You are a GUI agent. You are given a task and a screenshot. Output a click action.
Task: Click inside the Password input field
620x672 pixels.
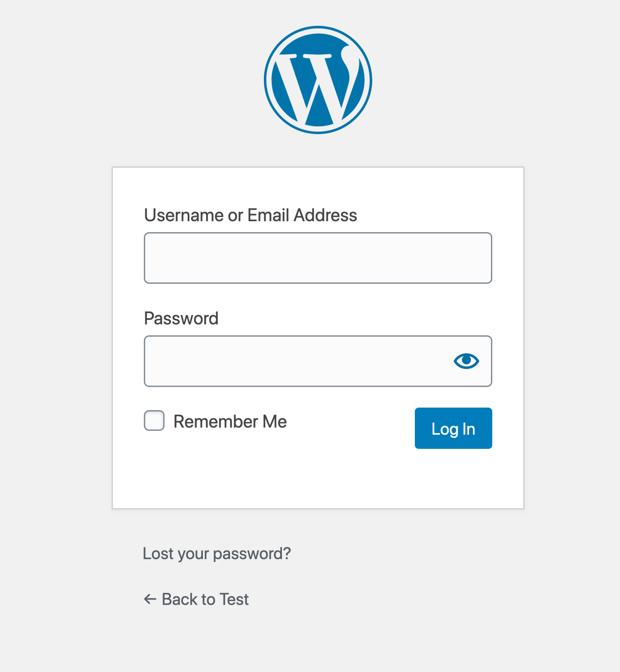pyautogui.click(x=295, y=361)
